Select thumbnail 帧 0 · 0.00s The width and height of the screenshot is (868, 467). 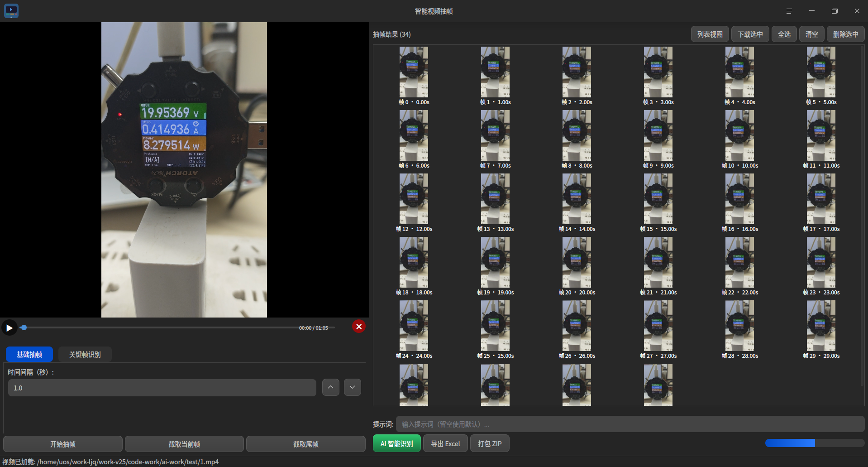pos(414,76)
